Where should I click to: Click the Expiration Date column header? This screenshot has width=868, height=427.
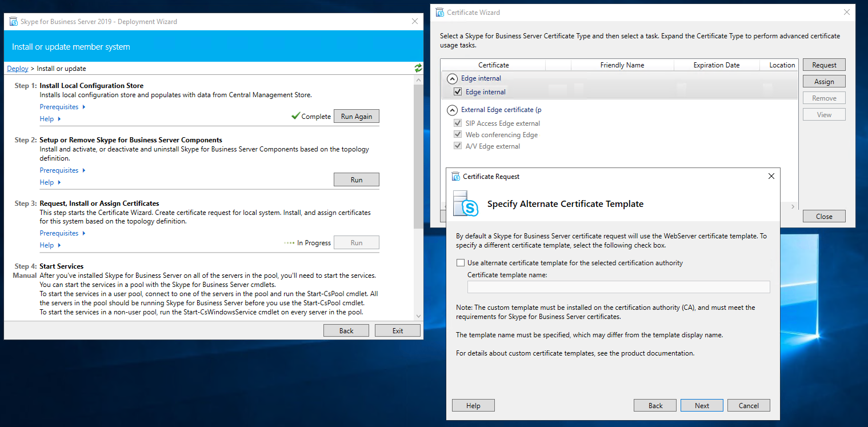click(x=716, y=65)
